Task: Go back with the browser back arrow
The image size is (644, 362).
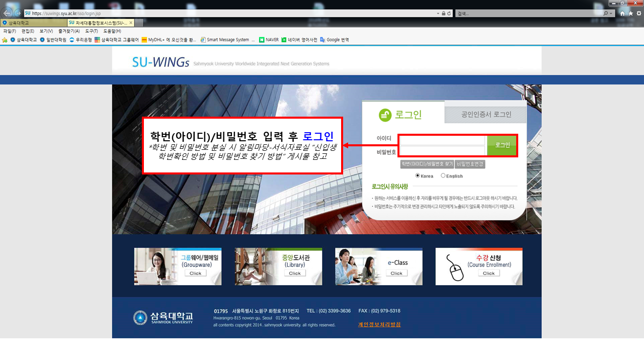Action: [7, 13]
